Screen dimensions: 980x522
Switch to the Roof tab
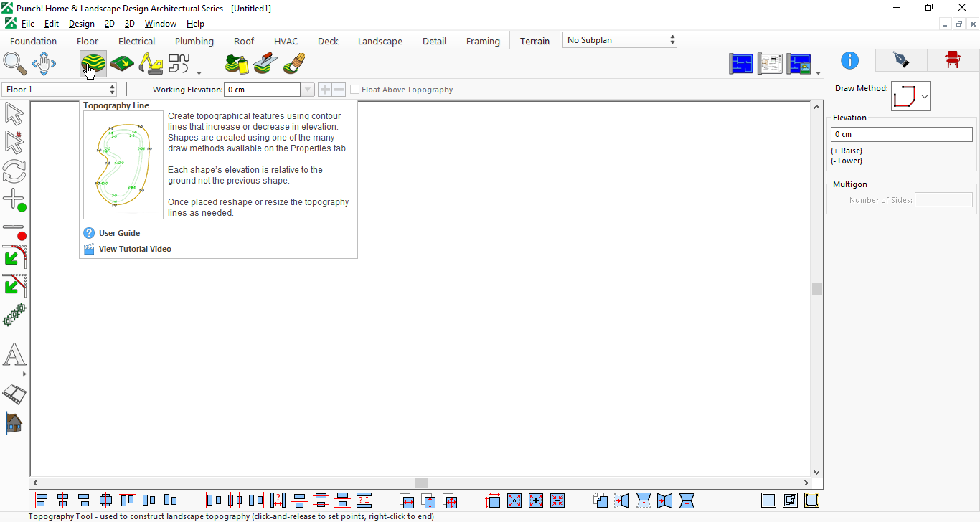tap(244, 41)
